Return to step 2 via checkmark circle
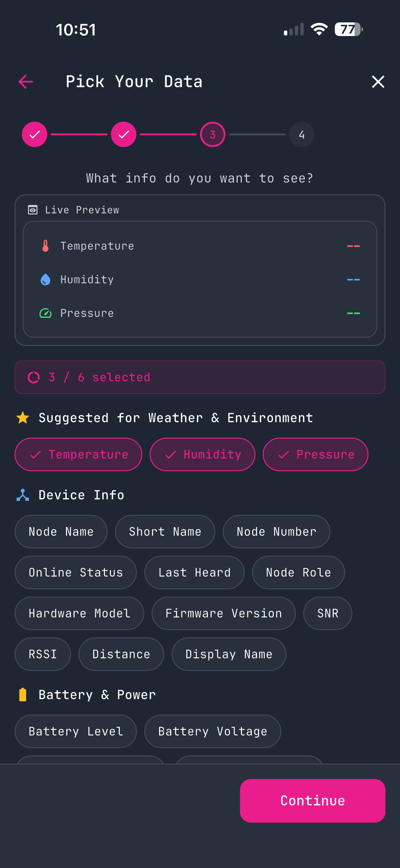Viewport: 400px width, 868px height. click(x=123, y=134)
